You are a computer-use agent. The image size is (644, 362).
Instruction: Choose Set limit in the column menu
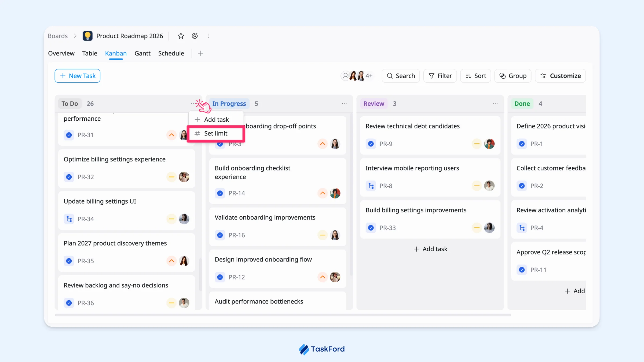216,134
